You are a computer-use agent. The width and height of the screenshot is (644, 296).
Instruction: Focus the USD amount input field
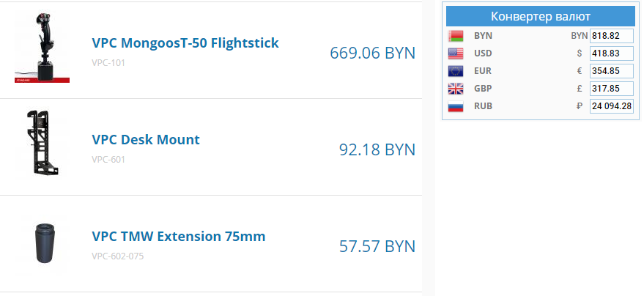611,53
